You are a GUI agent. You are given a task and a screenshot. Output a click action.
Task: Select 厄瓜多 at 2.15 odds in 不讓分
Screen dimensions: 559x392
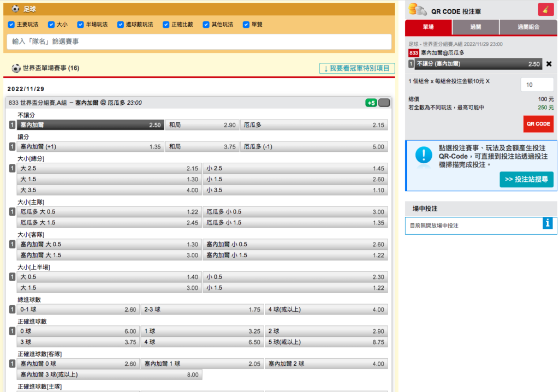(314, 125)
